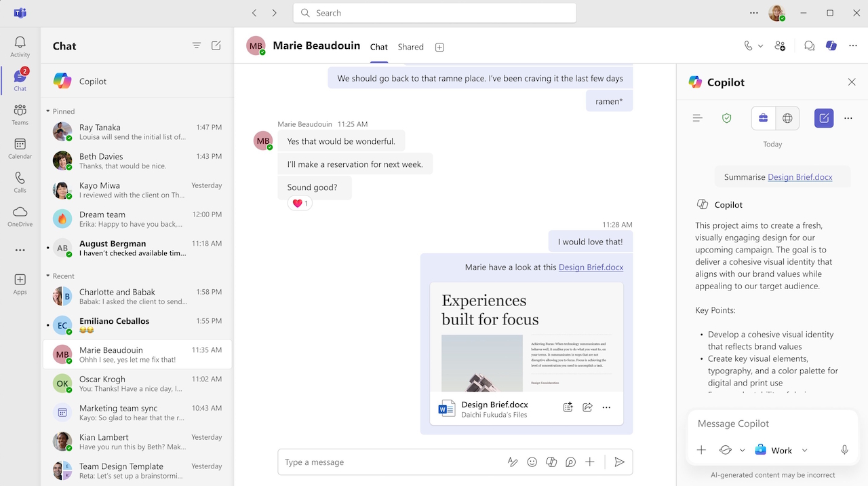Open more options for Design Brief.docx
This screenshot has width=868, height=486.
[606, 407]
